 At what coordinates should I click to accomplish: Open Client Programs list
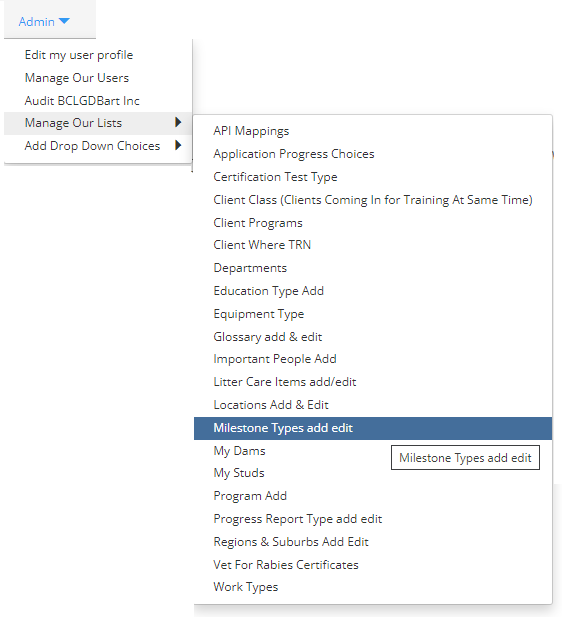point(258,223)
